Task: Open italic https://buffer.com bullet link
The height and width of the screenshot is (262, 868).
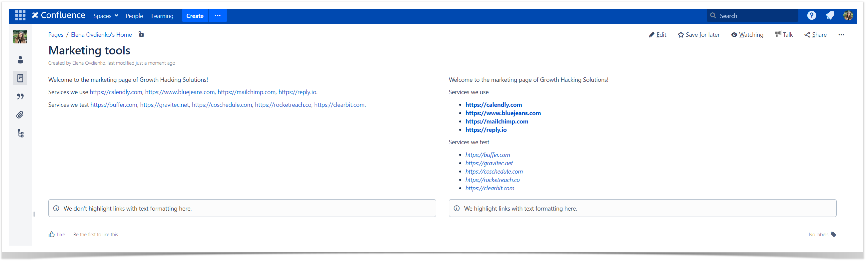Action: [x=487, y=155]
